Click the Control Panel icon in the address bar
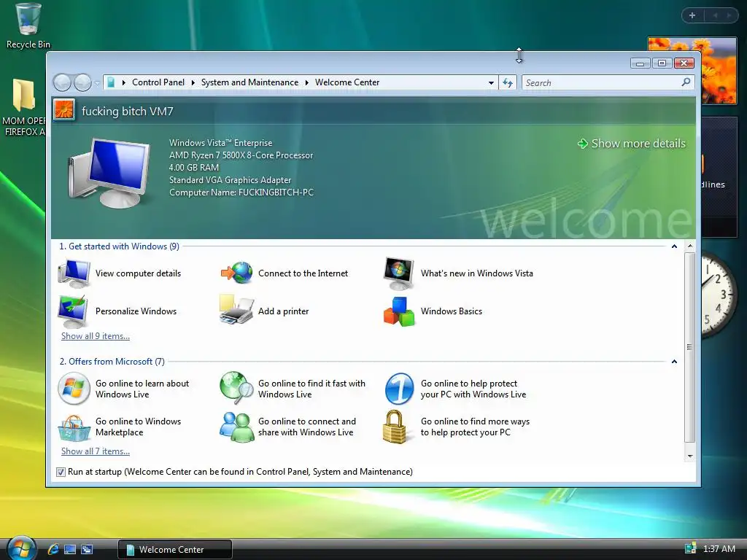 click(x=111, y=82)
